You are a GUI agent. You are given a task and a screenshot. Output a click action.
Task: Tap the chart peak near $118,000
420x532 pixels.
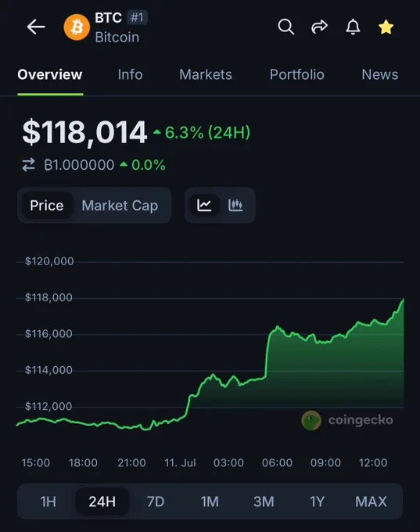pyautogui.click(x=403, y=300)
